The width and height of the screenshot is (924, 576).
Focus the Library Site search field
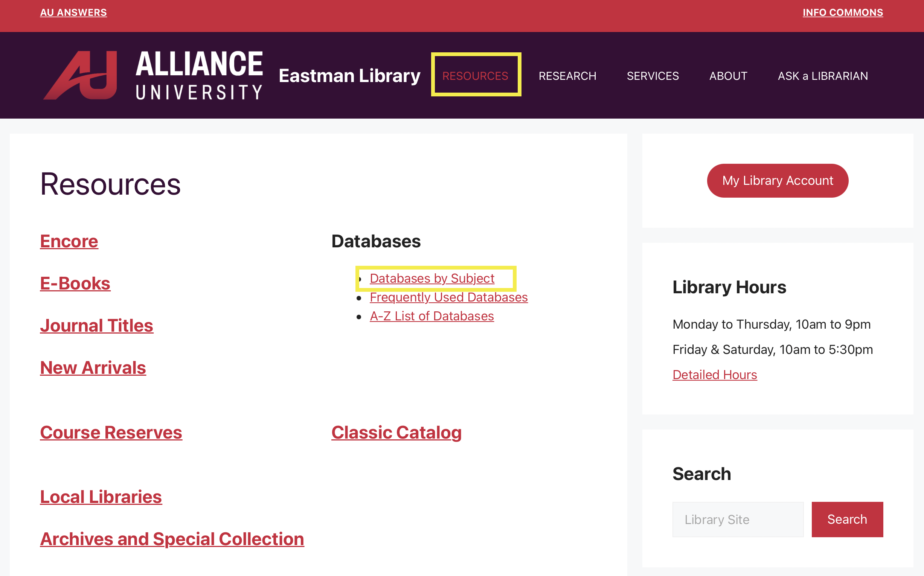738,519
